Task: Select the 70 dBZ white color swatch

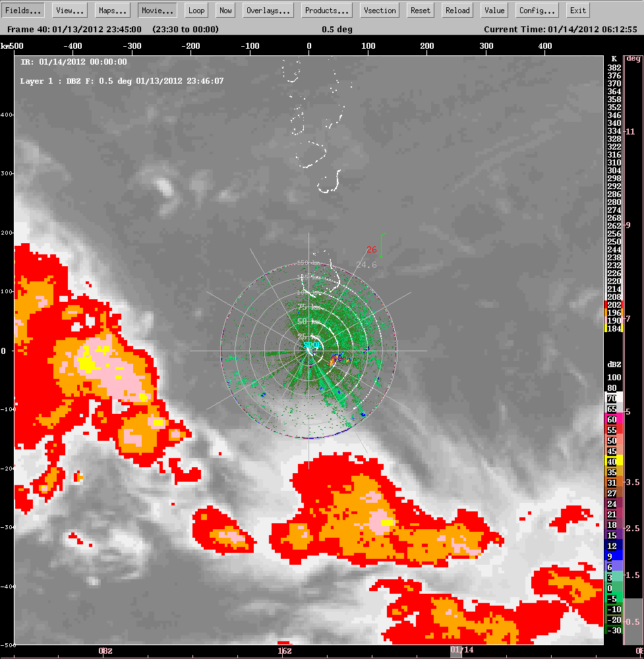Action: tap(613, 398)
